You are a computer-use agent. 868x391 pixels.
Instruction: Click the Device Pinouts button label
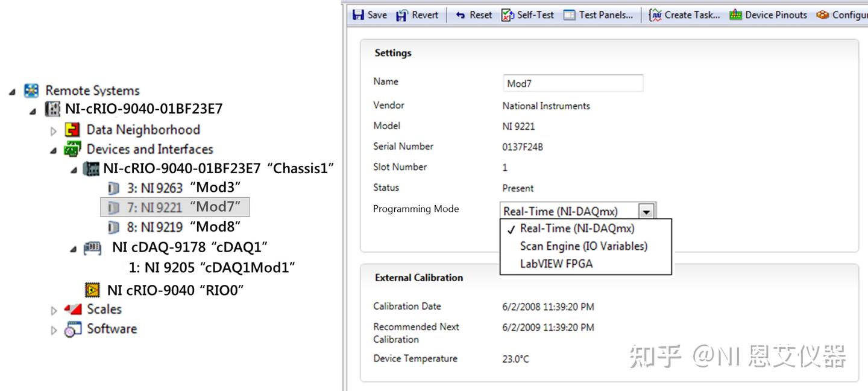(x=776, y=15)
